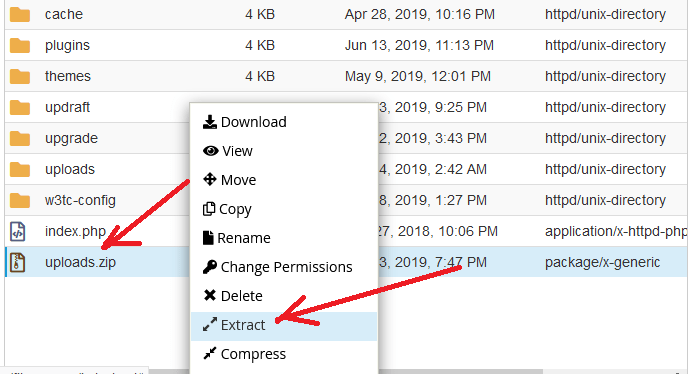Click the key icon for Change Permissions
Image resolution: width=690 pixels, height=374 pixels.
pos(210,267)
